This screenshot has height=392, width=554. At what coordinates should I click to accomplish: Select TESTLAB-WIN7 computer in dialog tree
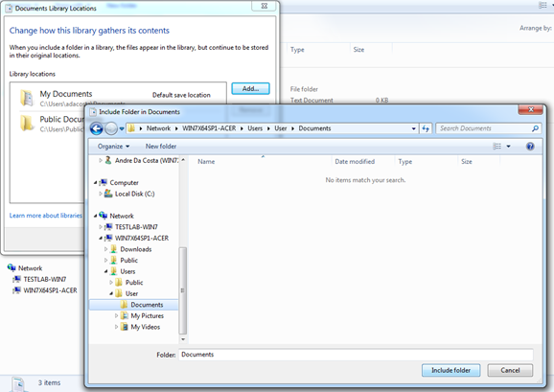(136, 227)
